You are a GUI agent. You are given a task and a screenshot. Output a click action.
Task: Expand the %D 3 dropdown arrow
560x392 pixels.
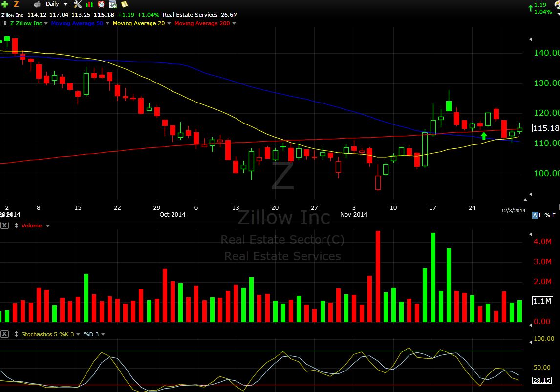(x=103, y=334)
